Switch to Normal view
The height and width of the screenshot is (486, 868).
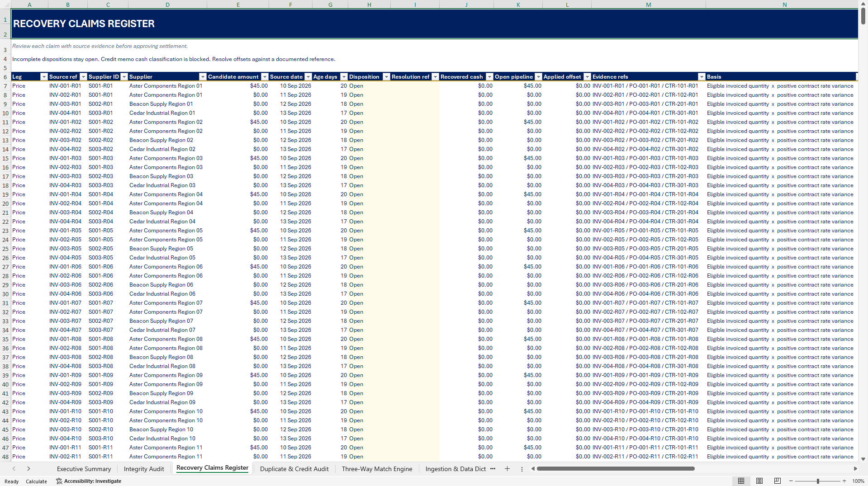[741, 481]
